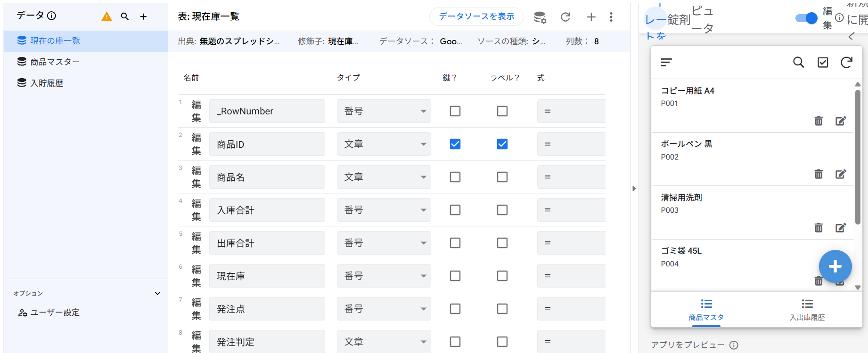
Task: Edit the ボールペン 黒 row
Action: pyautogui.click(x=841, y=174)
